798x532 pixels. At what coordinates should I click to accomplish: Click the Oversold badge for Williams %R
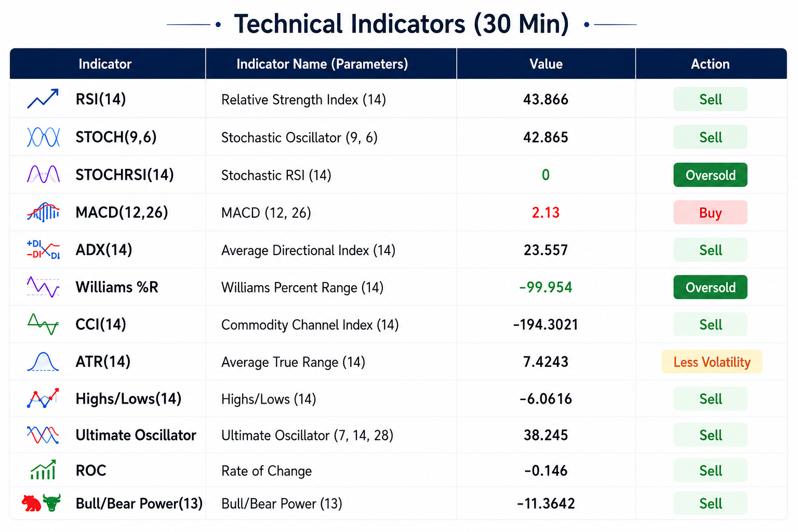click(x=710, y=287)
